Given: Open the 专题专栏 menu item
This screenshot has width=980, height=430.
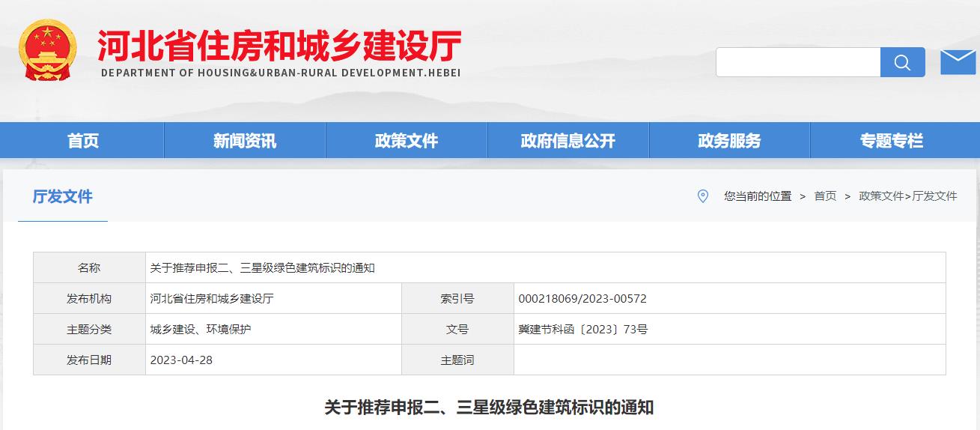Looking at the screenshot, I should (x=891, y=140).
